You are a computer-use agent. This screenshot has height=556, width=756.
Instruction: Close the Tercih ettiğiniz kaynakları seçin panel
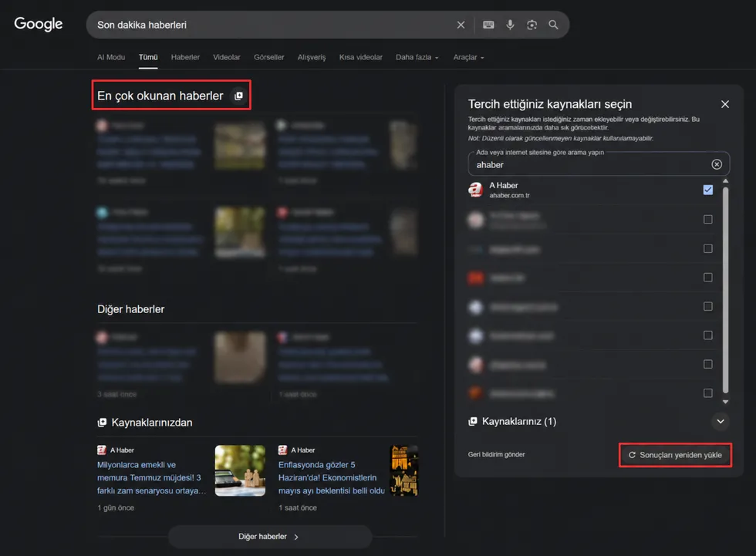(x=724, y=104)
